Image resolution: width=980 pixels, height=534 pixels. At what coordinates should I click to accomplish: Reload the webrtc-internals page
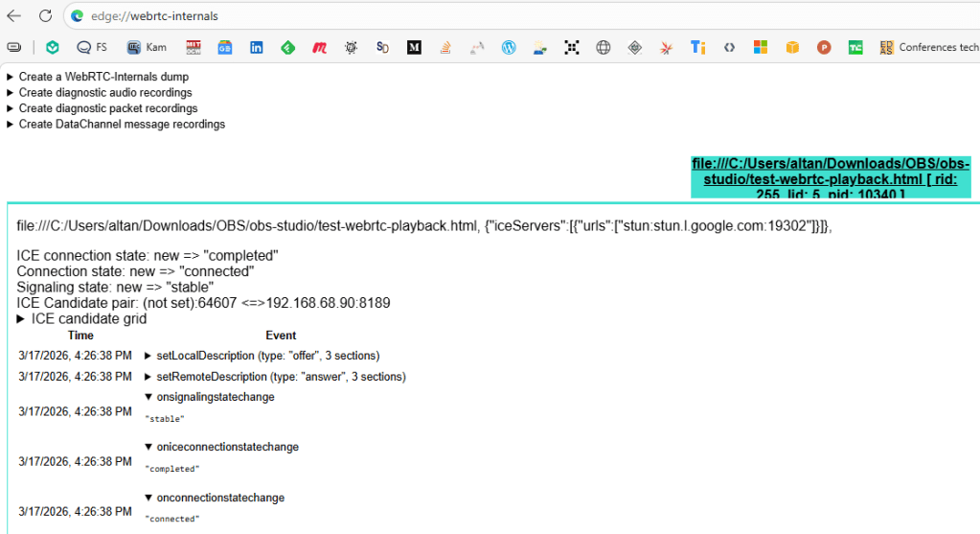click(x=45, y=16)
